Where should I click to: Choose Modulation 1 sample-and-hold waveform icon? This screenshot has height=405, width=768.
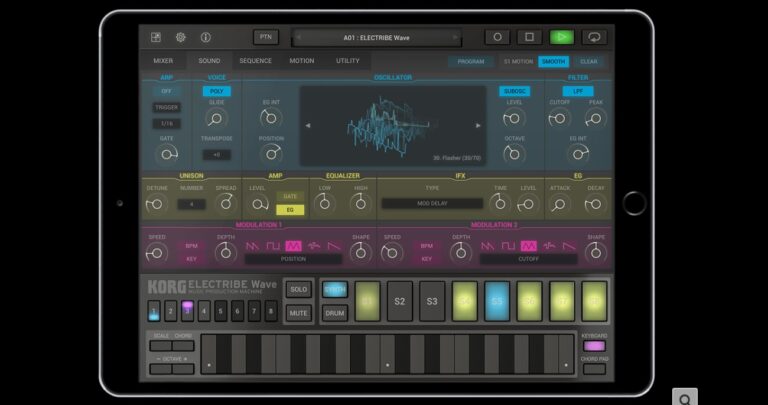click(314, 246)
